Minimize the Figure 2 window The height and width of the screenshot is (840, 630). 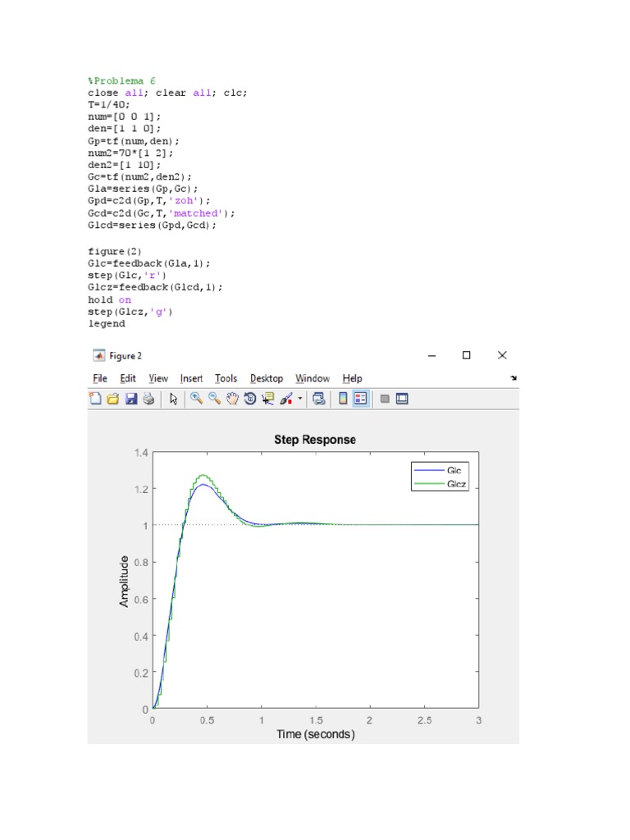tap(431, 356)
